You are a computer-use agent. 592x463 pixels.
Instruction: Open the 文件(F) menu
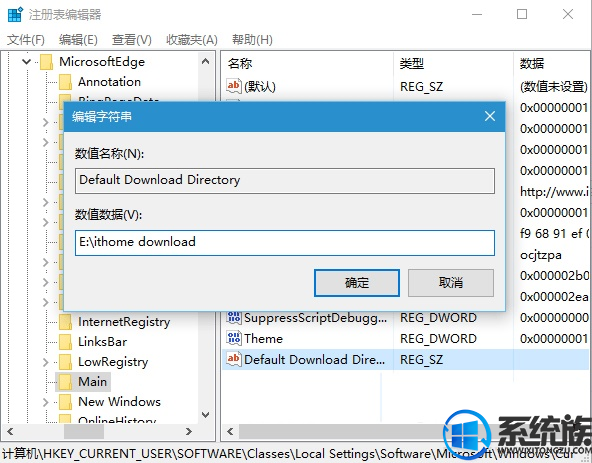click(26, 40)
